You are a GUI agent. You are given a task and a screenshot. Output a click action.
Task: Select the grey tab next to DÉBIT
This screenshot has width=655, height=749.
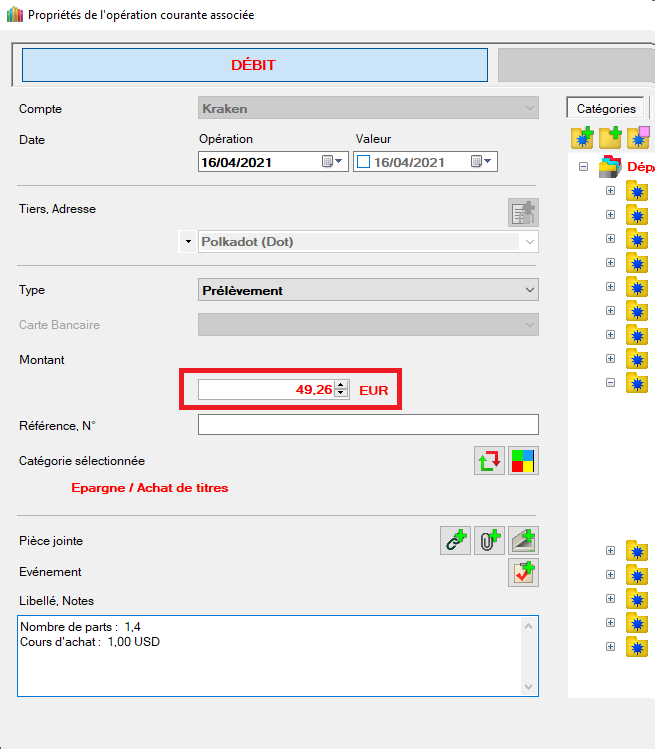(x=575, y=65)
